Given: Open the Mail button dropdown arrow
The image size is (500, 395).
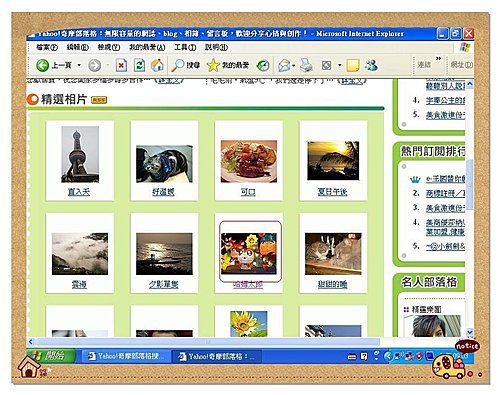Looking at the screenshot, I should tap(294, 65).
